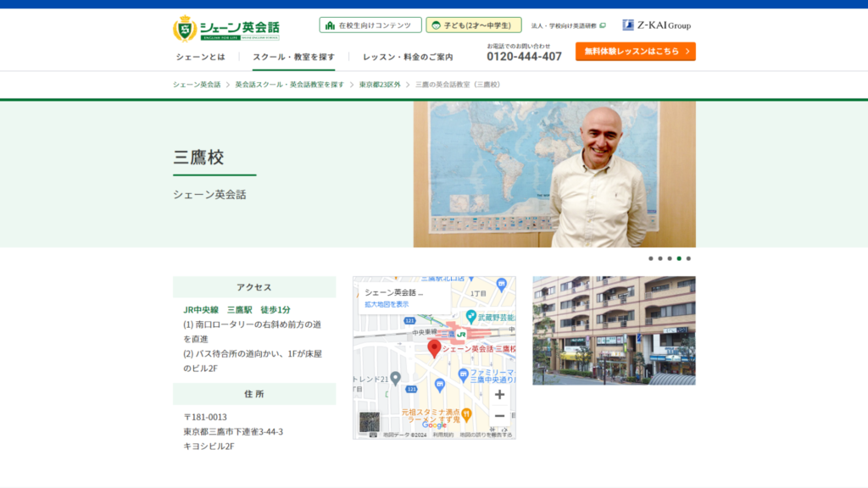Click the 東京都三鷹市下連雀3-44-3 address text
The image size is (868, 488).
233,431
